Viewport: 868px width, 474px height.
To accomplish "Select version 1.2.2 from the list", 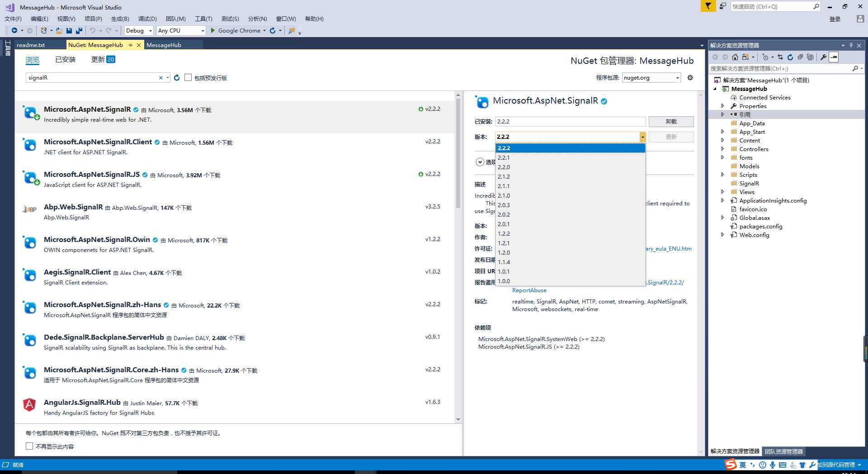I will click(x=570, y=233).
